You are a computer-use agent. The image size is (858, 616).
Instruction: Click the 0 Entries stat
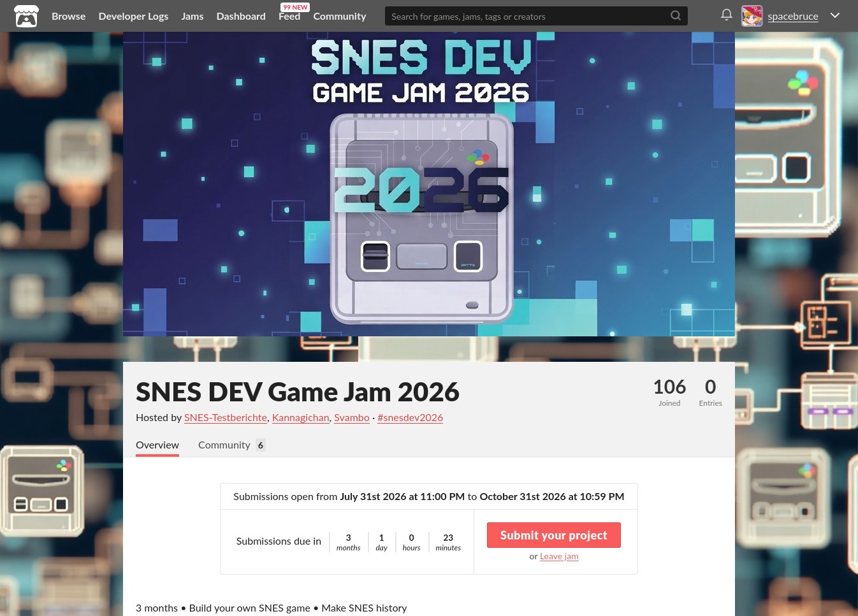[710, 392]
